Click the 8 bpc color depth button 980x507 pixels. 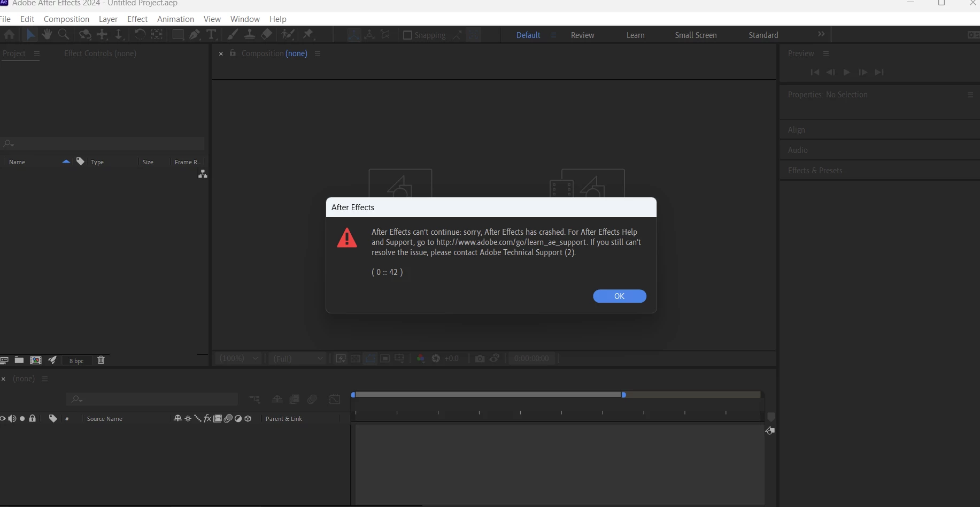(76, 360)
